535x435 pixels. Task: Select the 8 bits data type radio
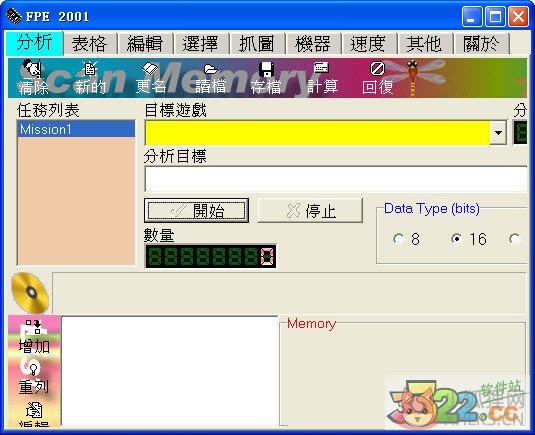click(398, 239)
